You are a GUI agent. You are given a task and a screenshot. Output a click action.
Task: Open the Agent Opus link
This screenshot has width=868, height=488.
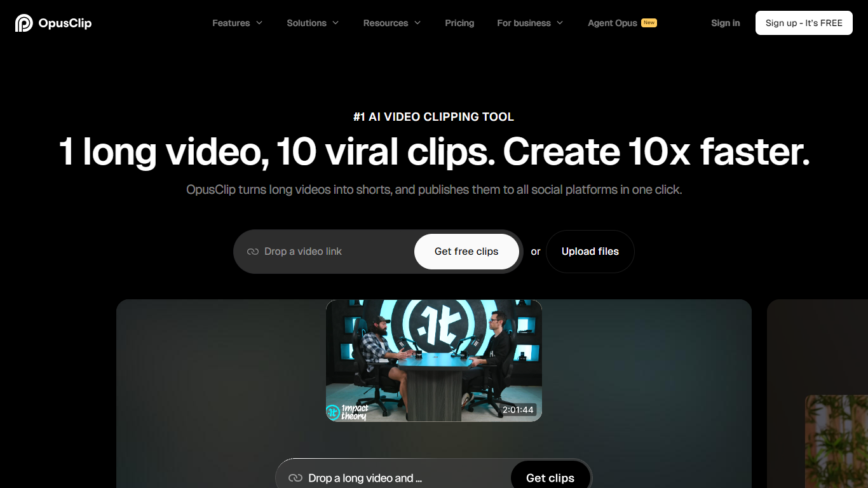(x=622, y=23)
